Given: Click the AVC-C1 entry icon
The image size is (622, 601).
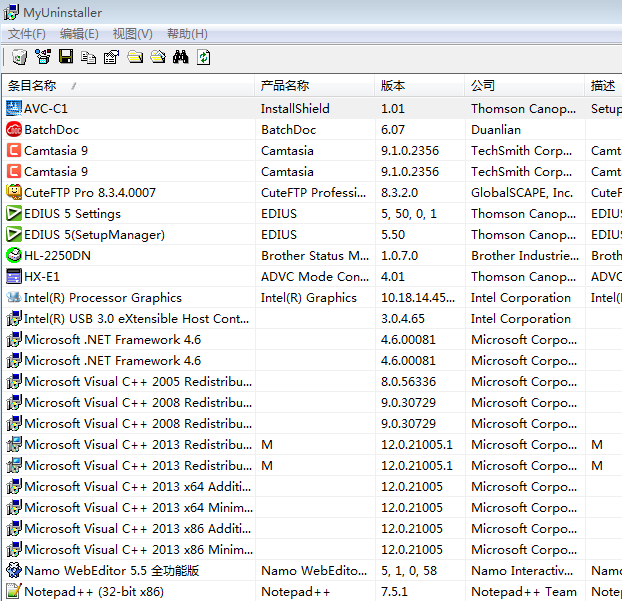Looking at the screenshot, I should tap(14, 108).
